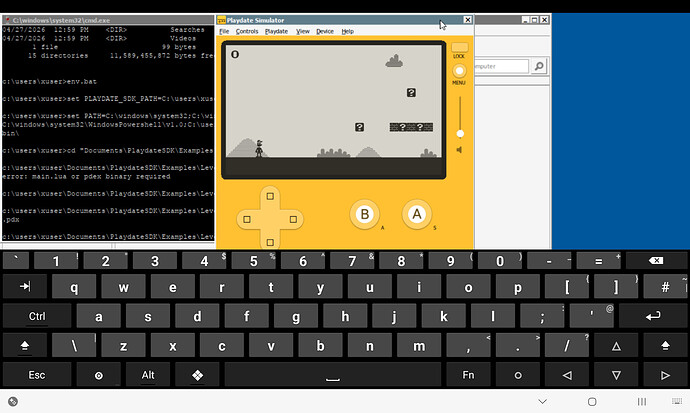This screenshot has width=690, height=413.
Task: Open the Playdate menu
Action: pyautogui.click(x=276, y=31)
